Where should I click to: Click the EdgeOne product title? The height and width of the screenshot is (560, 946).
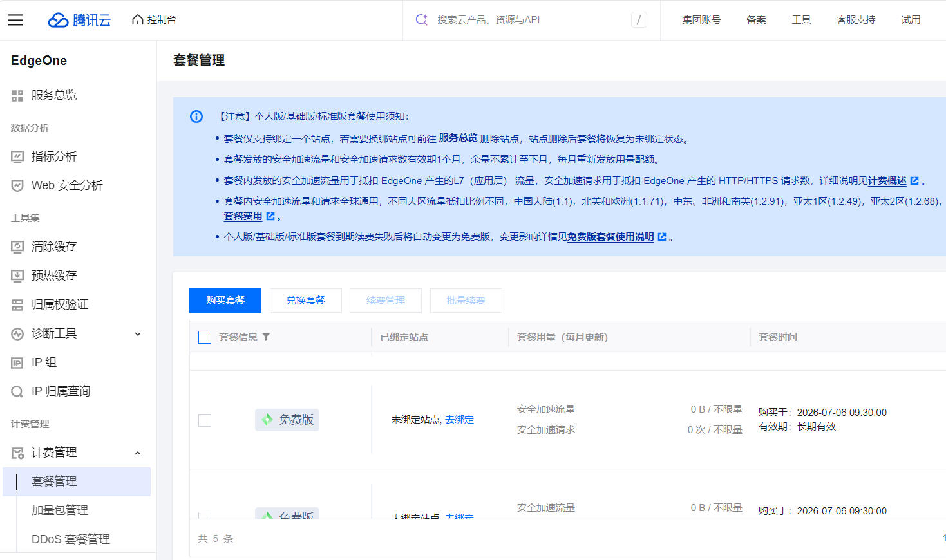(39, 61)
